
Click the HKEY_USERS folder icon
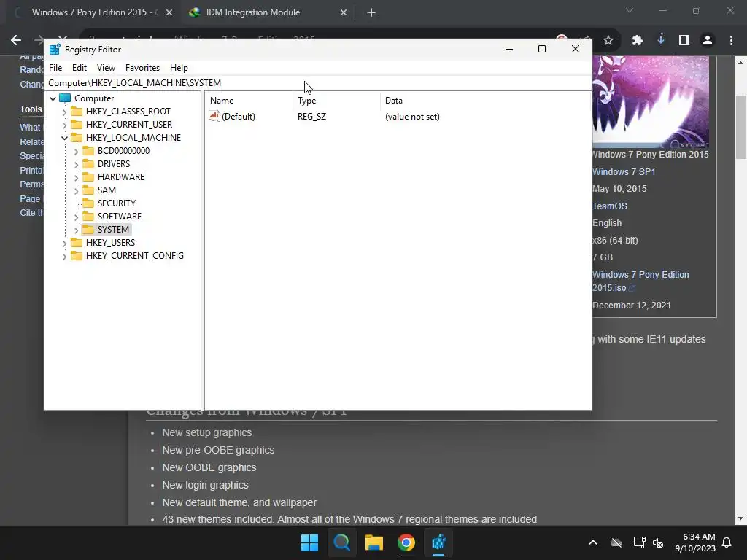[77, 243]
